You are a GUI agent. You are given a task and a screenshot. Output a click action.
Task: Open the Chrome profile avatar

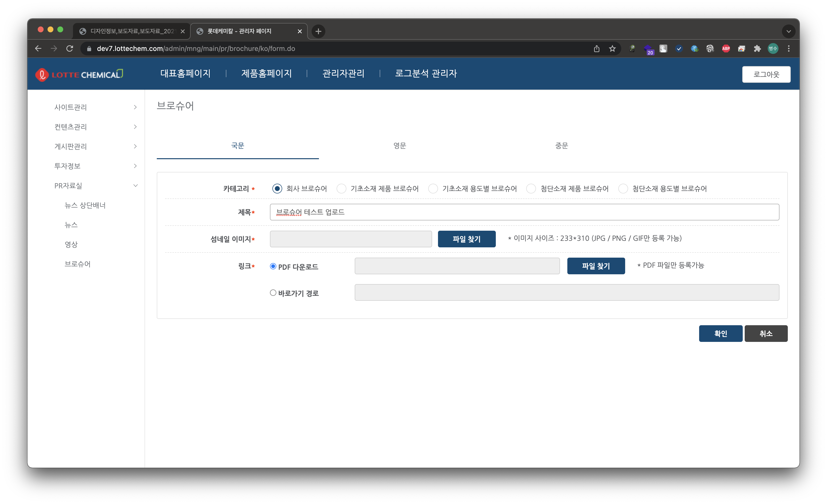[773, 49]
